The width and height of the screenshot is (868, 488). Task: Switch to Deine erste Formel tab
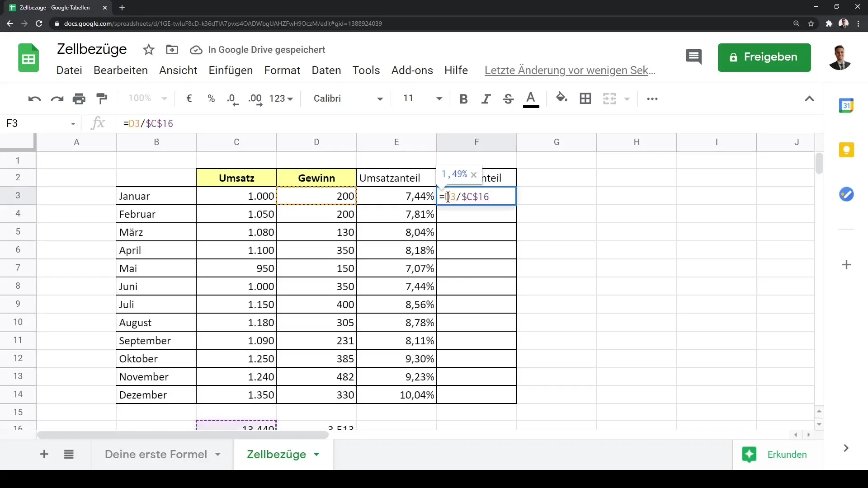point(156,454)
